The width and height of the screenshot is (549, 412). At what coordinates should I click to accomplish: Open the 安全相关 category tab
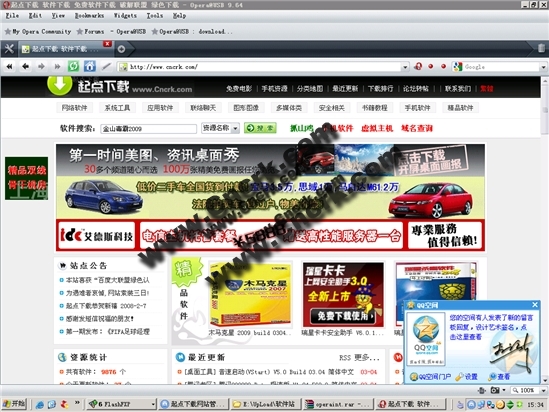(x=332, y=108)
